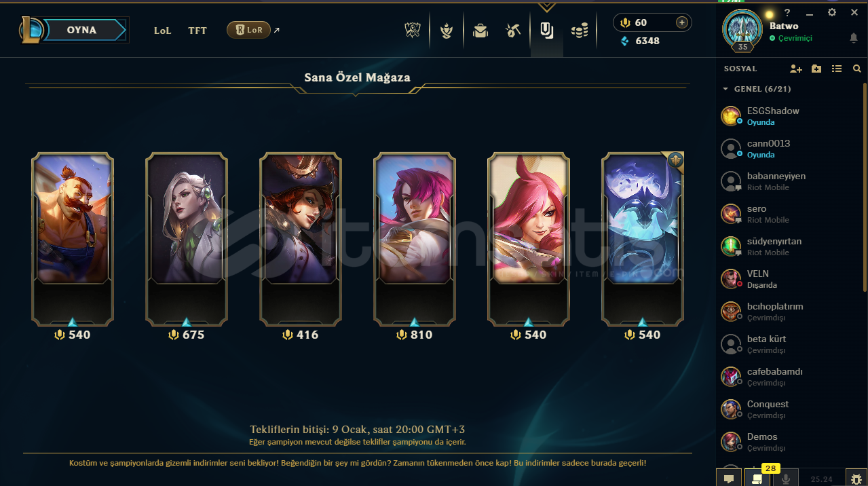868x486 pixels.
Task: Toggle the microphone mute icon
Action: point(786,479)
